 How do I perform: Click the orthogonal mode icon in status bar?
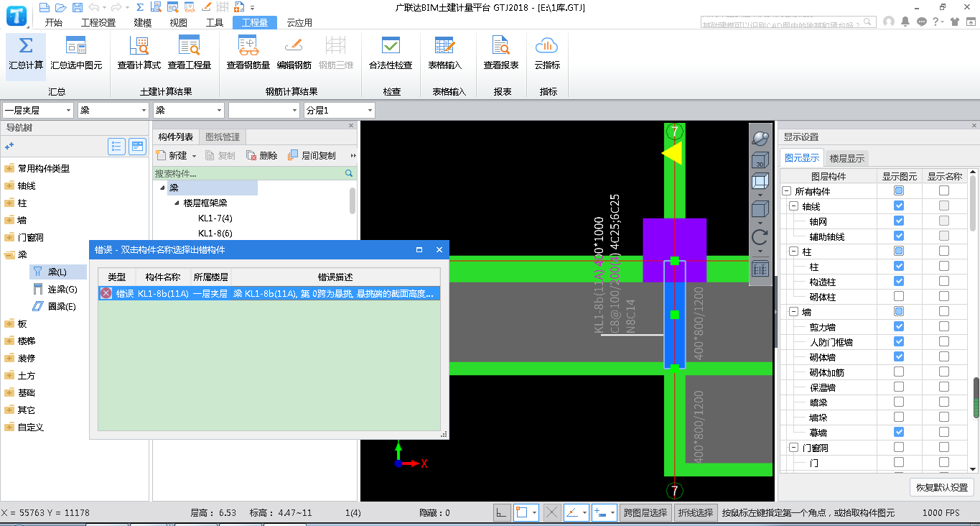[502, 512]
